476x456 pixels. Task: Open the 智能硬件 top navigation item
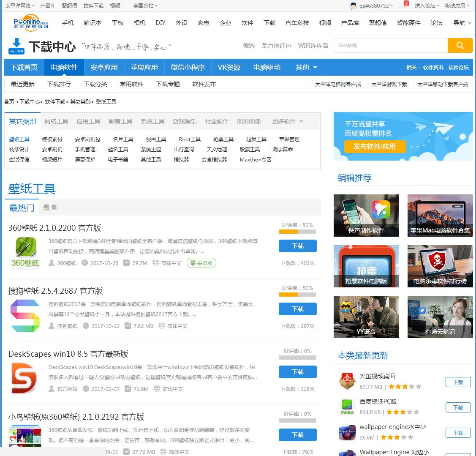(408, 23)
